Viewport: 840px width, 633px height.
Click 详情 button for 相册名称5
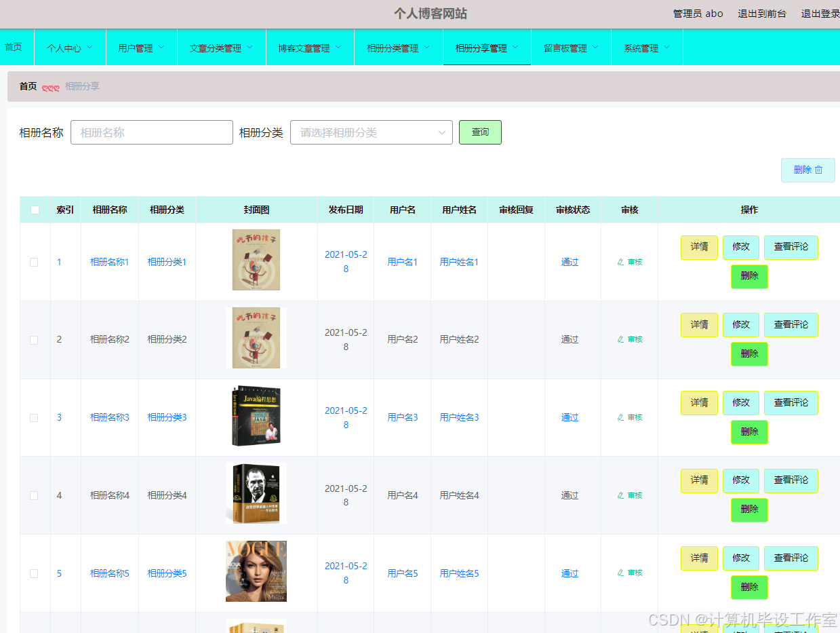point(699,558)
